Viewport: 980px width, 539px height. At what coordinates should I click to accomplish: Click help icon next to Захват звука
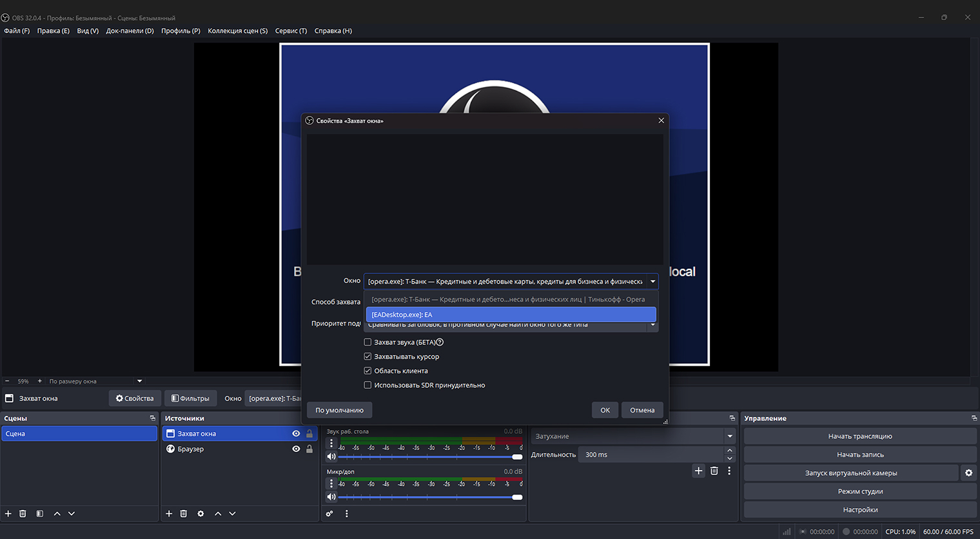[440, 342]
